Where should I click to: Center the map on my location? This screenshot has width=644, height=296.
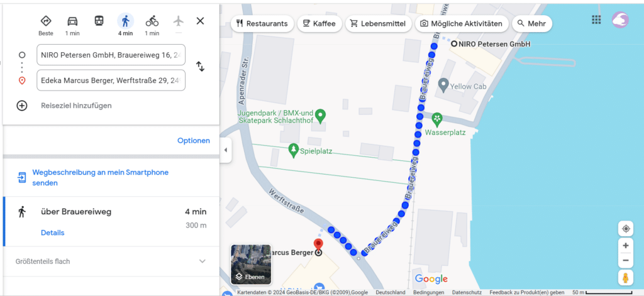point(626,229)
